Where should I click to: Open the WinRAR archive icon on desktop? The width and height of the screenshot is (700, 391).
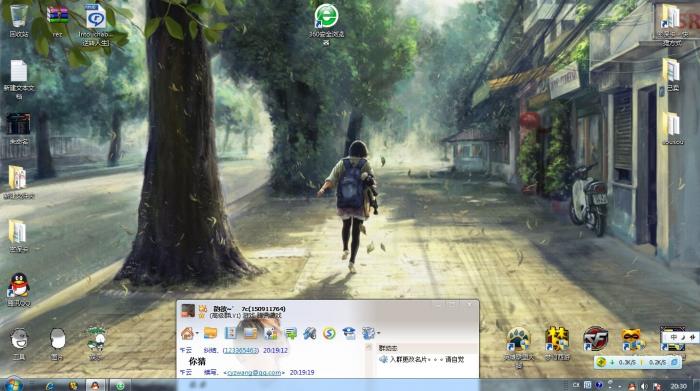[x=57, y=15]
